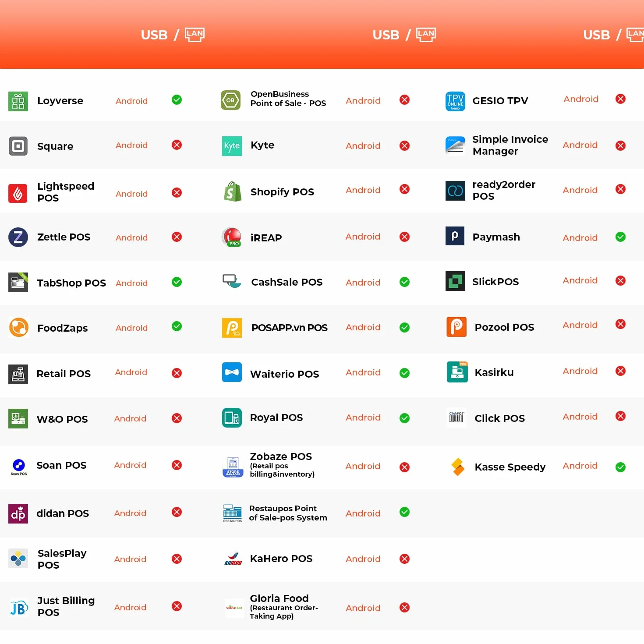Click the "Loyverse" app name

coord(60,101)
